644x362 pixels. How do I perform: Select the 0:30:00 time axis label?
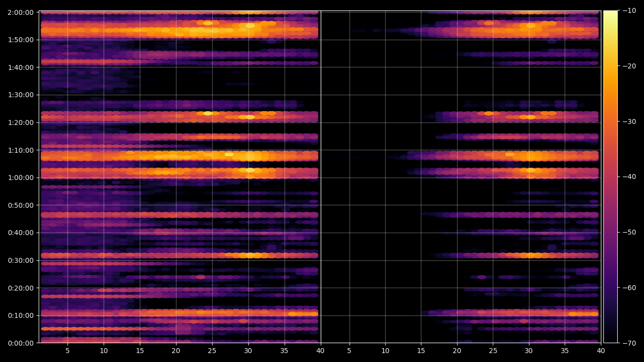pyautogui.click(x=20, y=260)
